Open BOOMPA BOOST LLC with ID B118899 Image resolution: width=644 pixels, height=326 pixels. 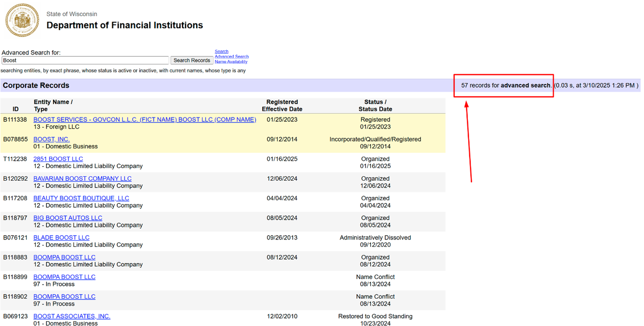64,277
